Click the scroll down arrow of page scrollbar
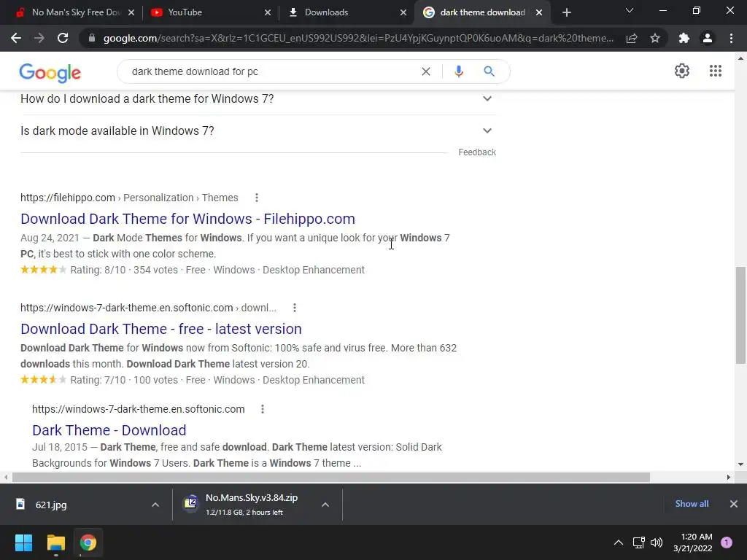 click(x=740, y=464)
